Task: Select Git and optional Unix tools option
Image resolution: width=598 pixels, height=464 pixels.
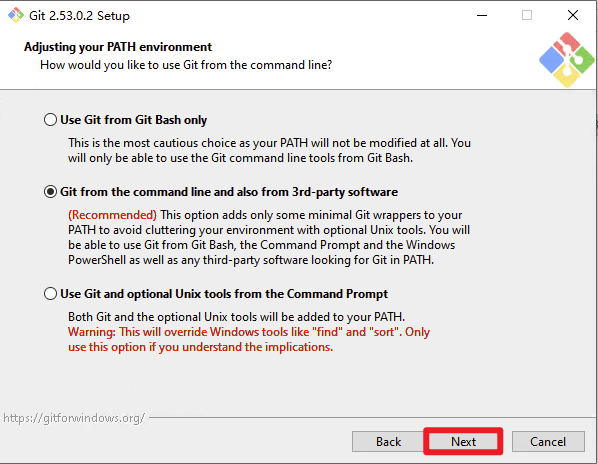Action: tap(50, 294)
